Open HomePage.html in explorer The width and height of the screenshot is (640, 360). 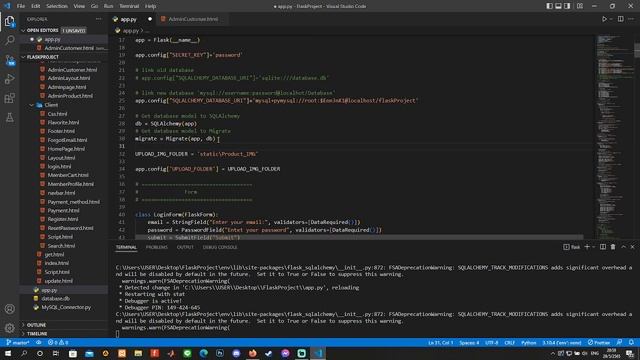[x=66, y=149]
